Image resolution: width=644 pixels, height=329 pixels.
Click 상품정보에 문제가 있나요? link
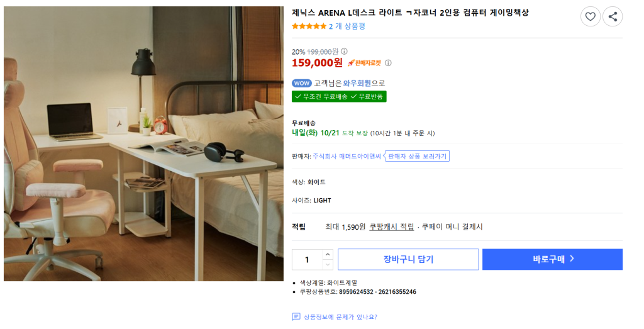coord(340,317)
